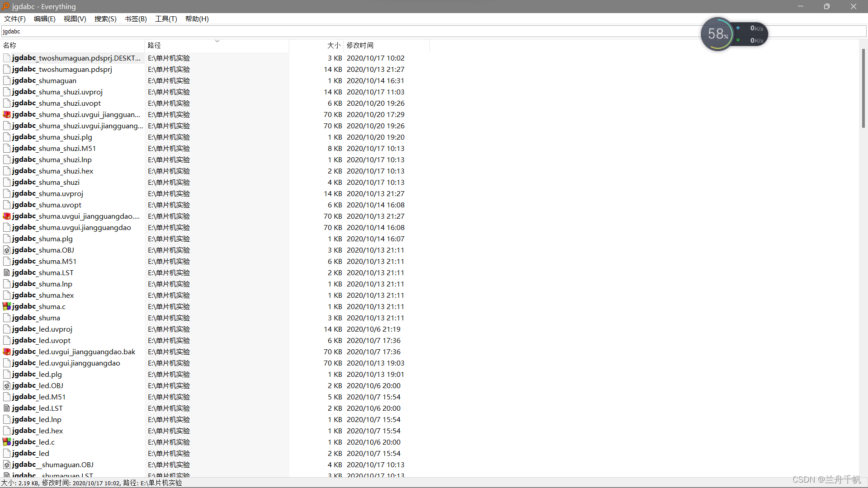
Task: Click the 路径 column sort arrow
Action: coord(217,41)
